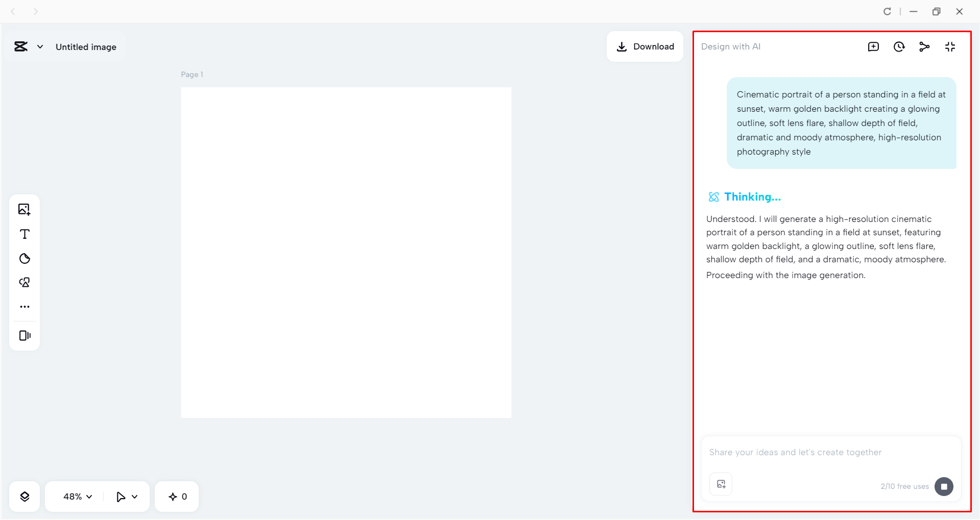Focus the Share your ideas input field
The width and height of the screenshot is (980, 520).
click(831, 452)
